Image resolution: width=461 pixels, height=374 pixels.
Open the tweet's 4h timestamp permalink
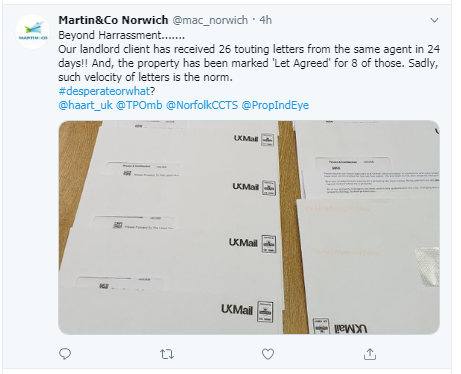[266, 20]
